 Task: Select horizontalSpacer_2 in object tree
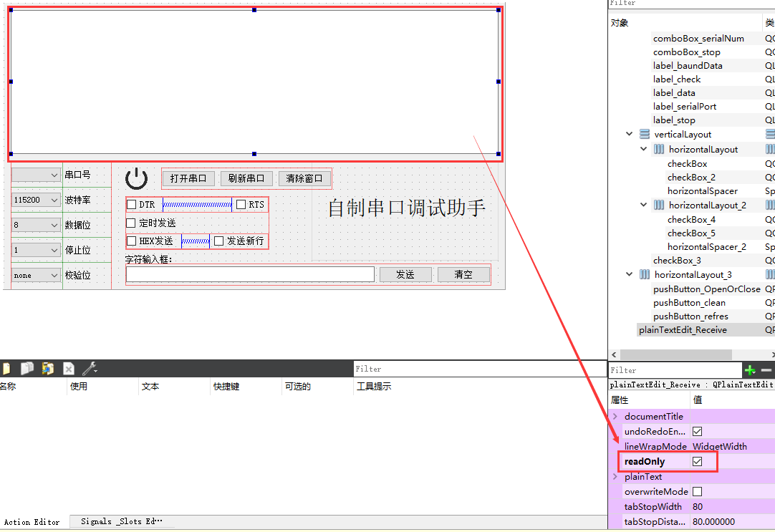[x=707, y=246]
